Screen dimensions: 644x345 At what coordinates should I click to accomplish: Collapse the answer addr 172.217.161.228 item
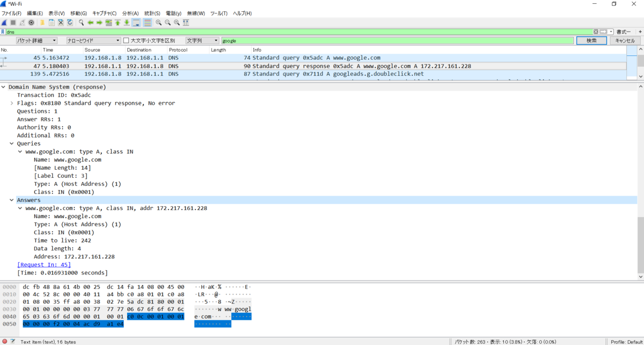[20, 208]
